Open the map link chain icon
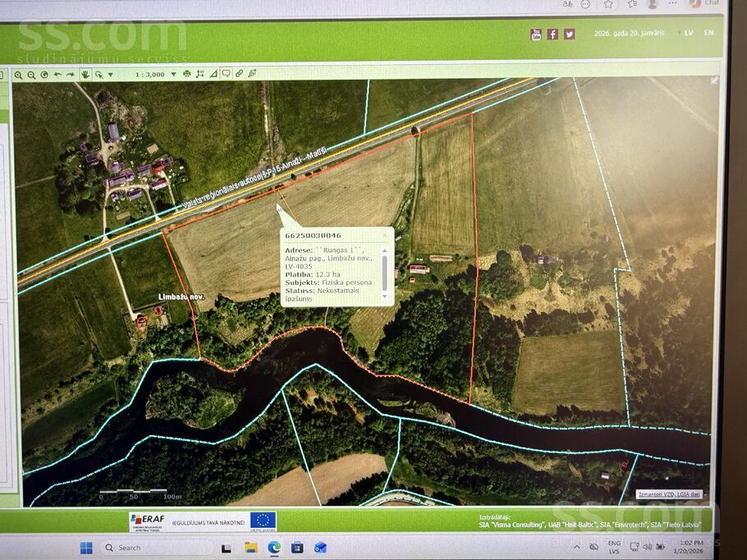Viewport: 747px width, 560px height. coord(239,74)
